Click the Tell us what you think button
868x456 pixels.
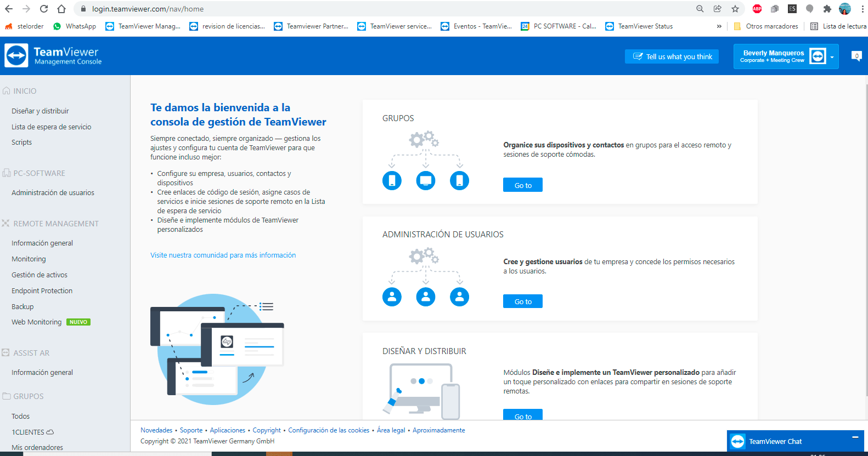[672, 56]
